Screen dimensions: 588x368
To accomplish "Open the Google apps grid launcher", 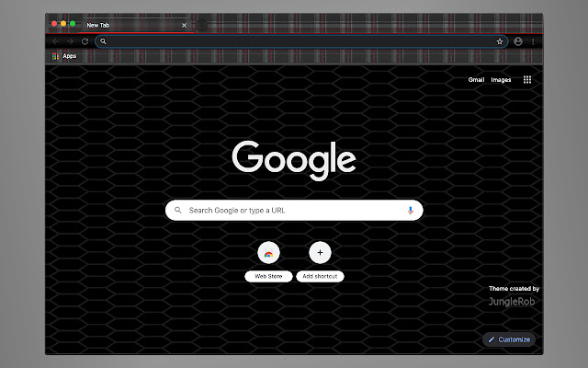I will (527, 80).
